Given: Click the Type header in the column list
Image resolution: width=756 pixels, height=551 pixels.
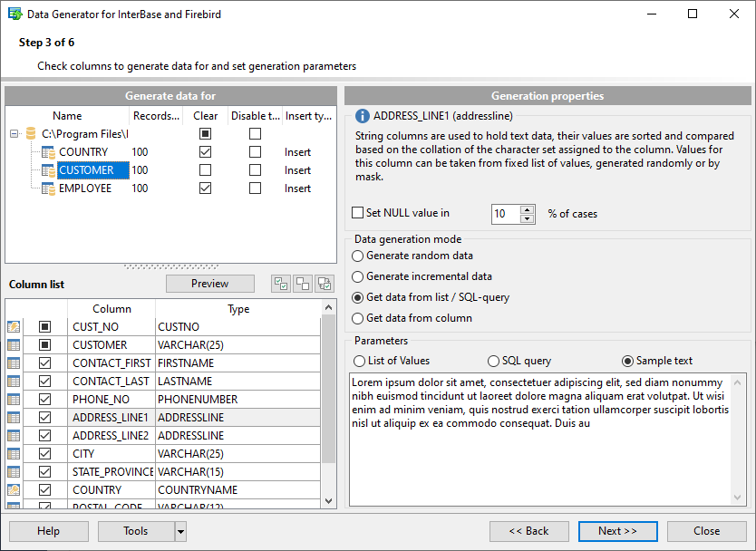Looking at the screenshot, I should (238, 309).
